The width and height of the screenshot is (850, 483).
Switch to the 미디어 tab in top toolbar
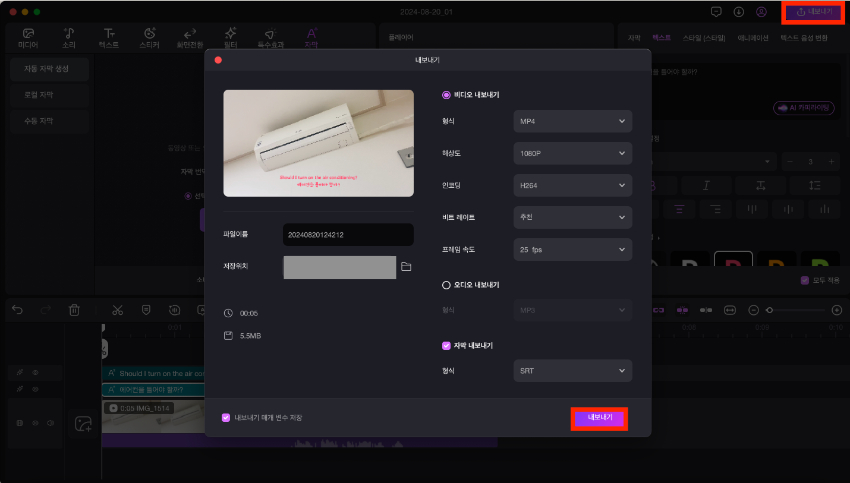(28, 38)
